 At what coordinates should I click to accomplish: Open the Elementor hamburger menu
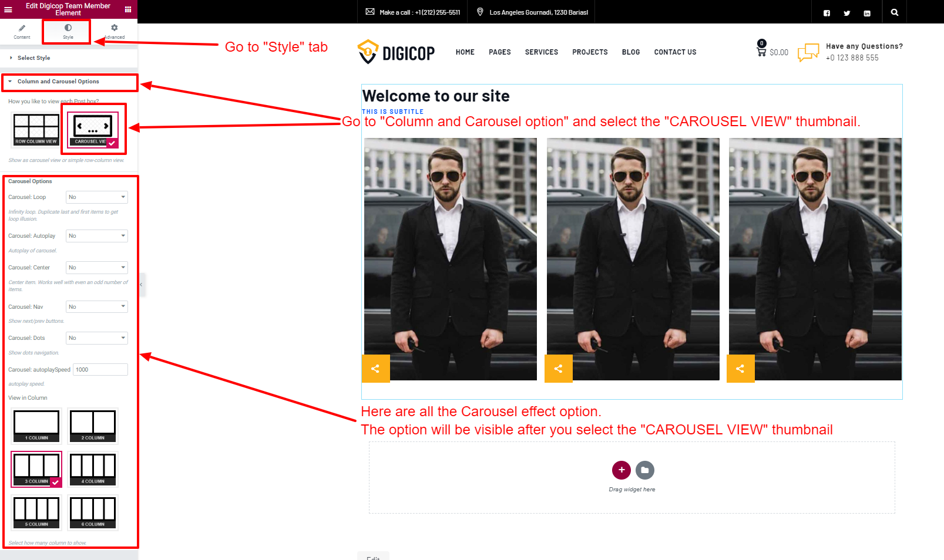(x=8, y=9)
